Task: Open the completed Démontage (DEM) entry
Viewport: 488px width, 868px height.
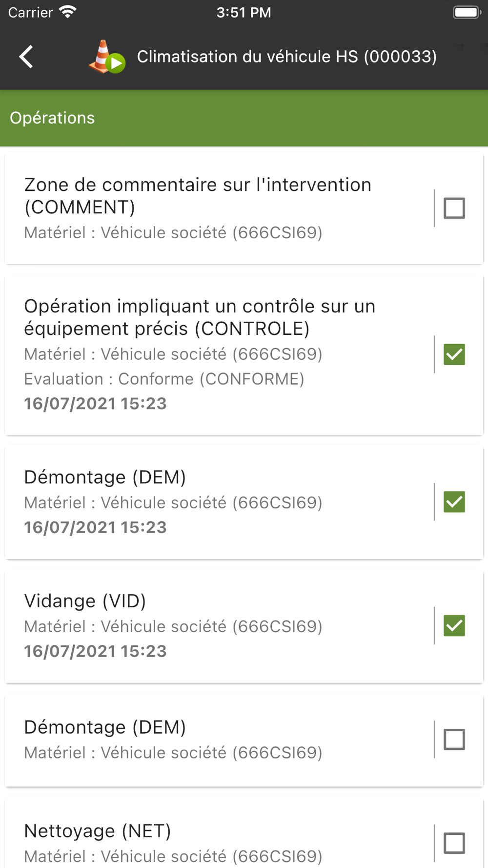Action: pos(219,502)
